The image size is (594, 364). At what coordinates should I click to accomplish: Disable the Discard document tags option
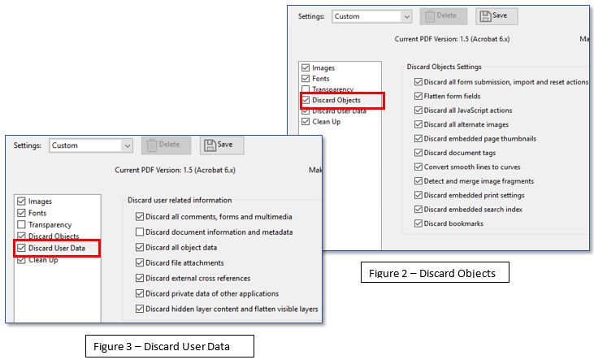click(x=418, y=153)
